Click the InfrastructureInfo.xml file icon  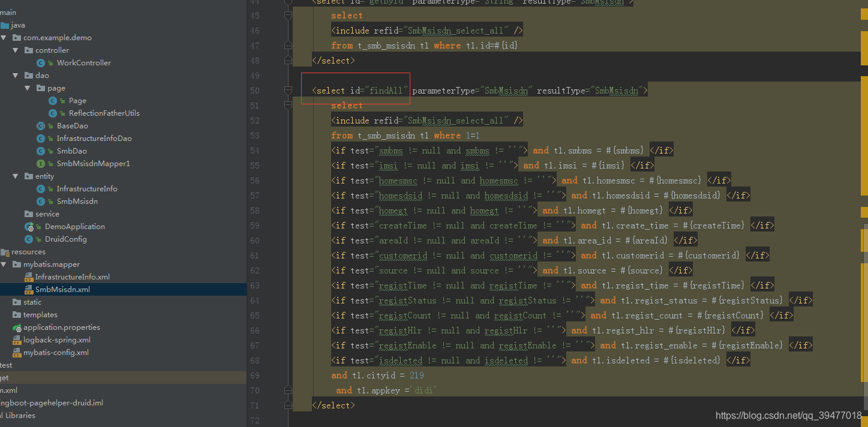click(x=29, y=277)
